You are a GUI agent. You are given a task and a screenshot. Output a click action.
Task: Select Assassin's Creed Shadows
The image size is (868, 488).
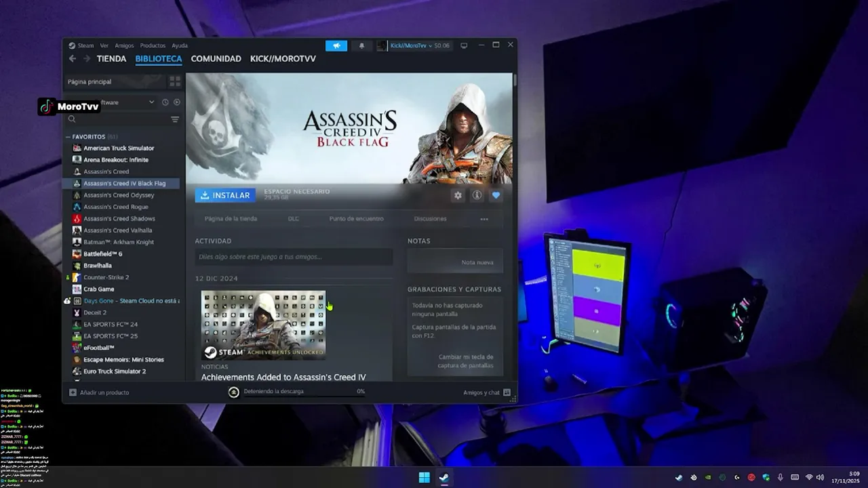(119, 218)
